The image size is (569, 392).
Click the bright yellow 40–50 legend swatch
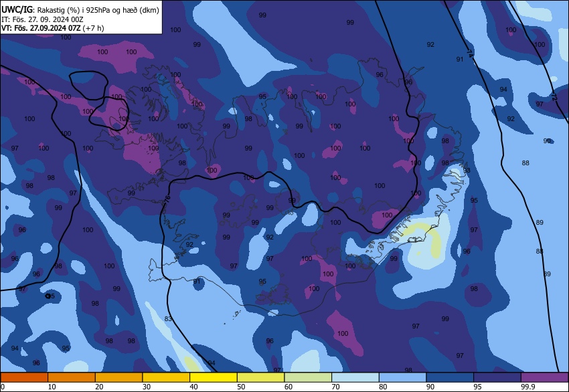click(x=214, y=377)
